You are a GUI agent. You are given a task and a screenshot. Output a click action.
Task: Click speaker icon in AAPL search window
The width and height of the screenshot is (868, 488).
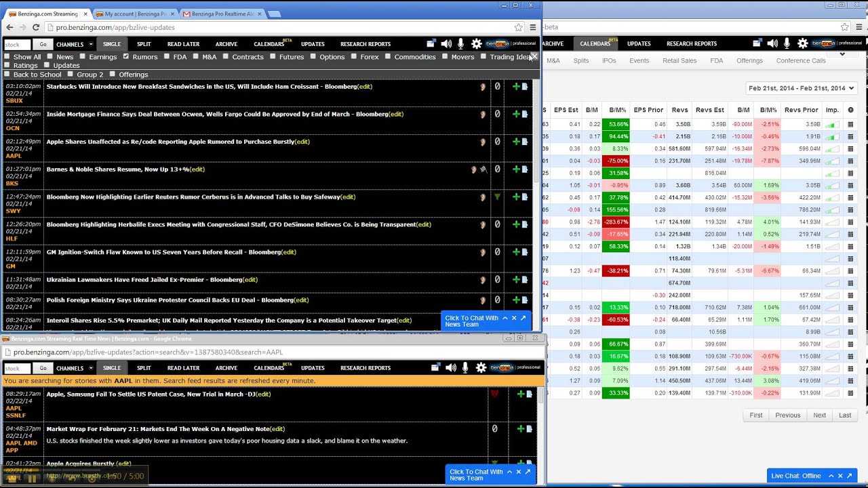[450, 367]
